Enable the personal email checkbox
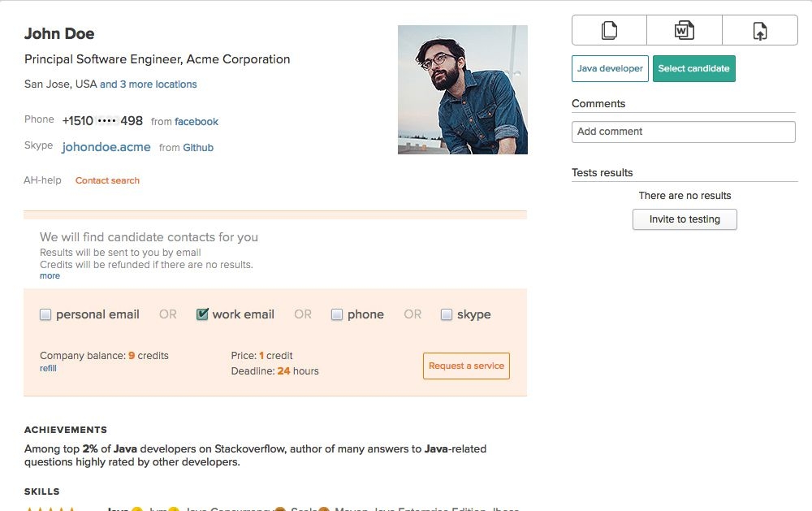Viewport: 812px width, 511px height. [45, 314]
